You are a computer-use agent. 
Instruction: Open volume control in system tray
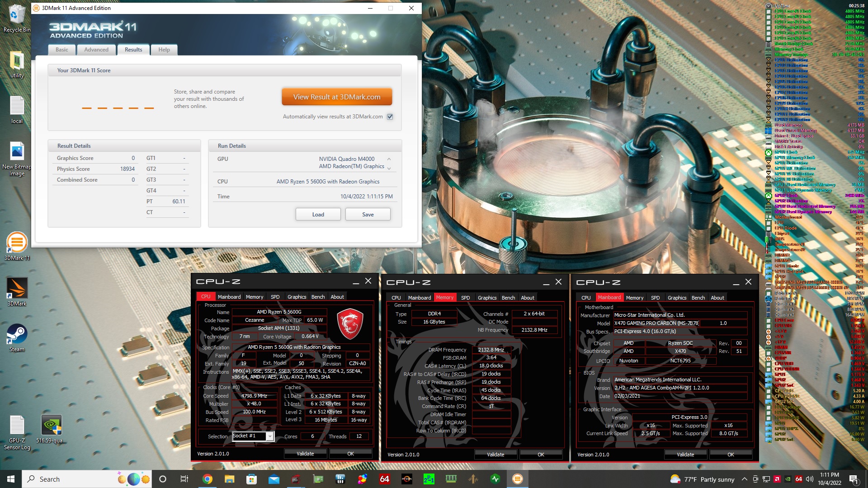pos(809,479)
